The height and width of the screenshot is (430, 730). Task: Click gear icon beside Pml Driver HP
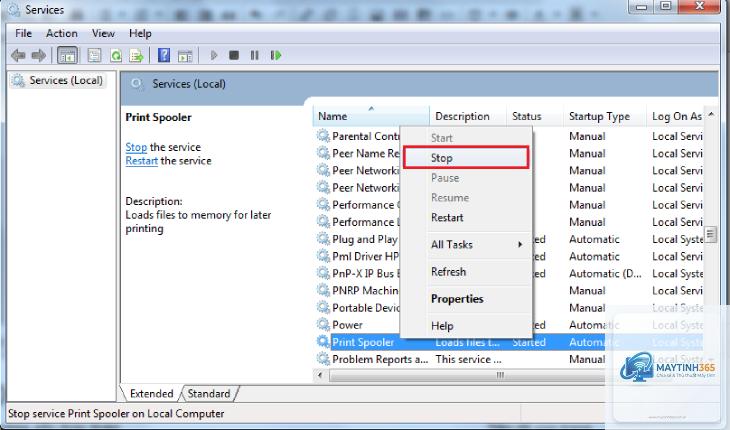pos(323,256)
